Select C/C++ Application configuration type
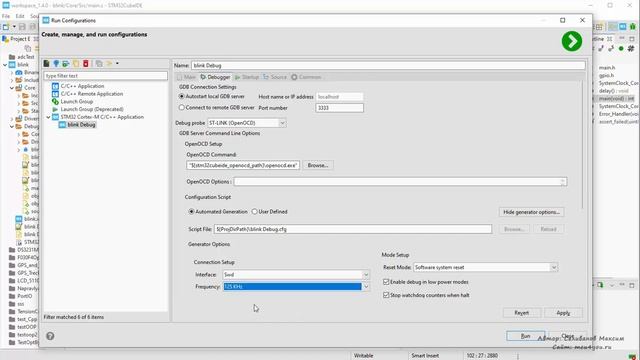This screenshot has height=360, width=640. 82,86
